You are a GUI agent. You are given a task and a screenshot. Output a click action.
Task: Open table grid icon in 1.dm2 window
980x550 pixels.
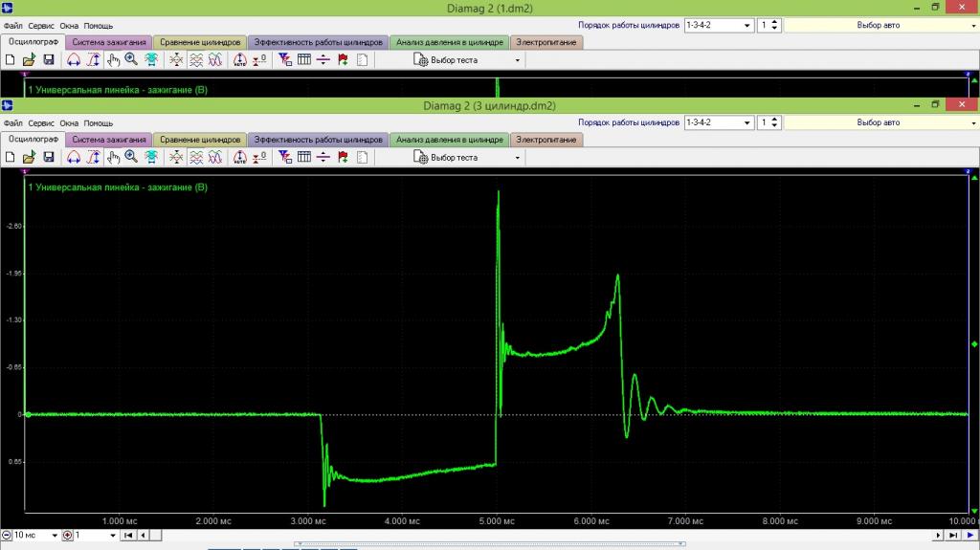pos(304,59)
